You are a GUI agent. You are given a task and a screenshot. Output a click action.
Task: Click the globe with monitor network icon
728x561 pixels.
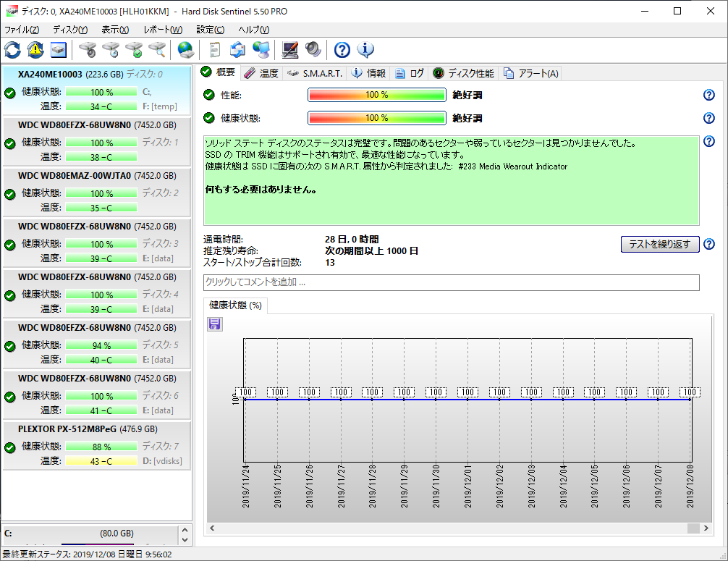[261, 50]
